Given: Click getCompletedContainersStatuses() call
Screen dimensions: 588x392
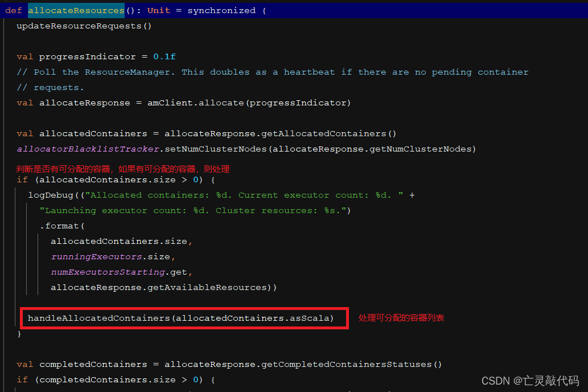Looking at the screenshot, I should [351, 365].
